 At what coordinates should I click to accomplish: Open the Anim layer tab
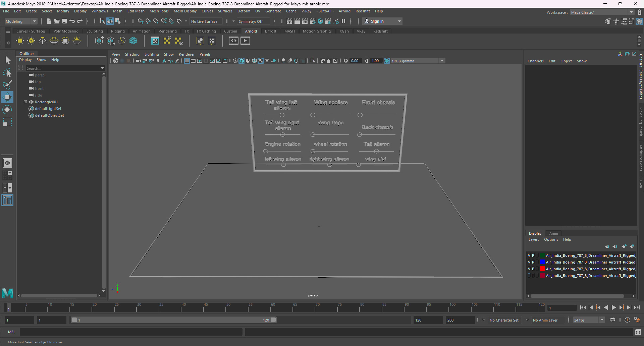(553, 233)
